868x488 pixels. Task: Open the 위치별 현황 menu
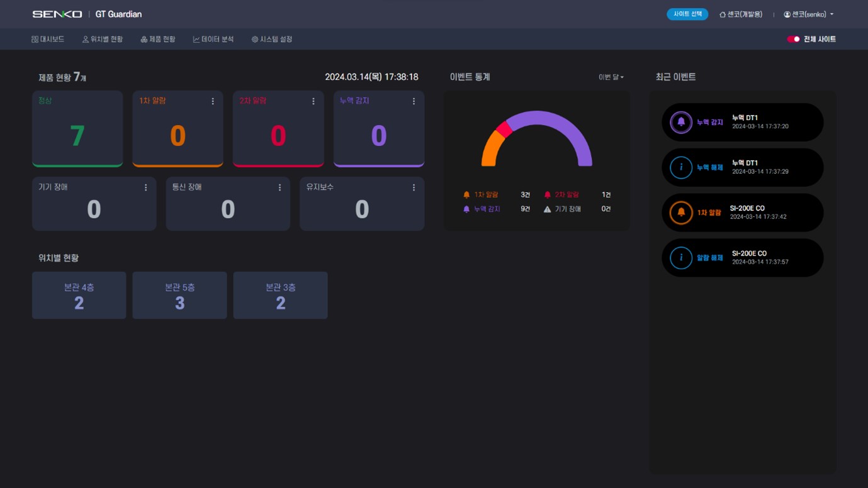pyautogui.click(x=103, y=39)
